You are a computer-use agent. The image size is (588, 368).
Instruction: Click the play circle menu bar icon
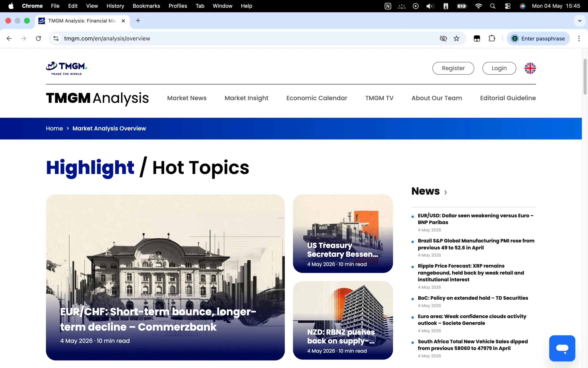tap(416, 6)
